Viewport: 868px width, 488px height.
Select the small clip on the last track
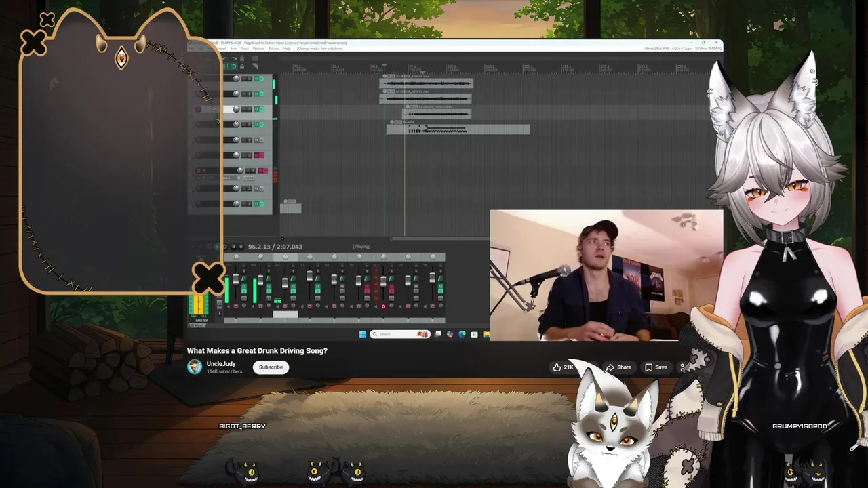(x=291, y=207)
